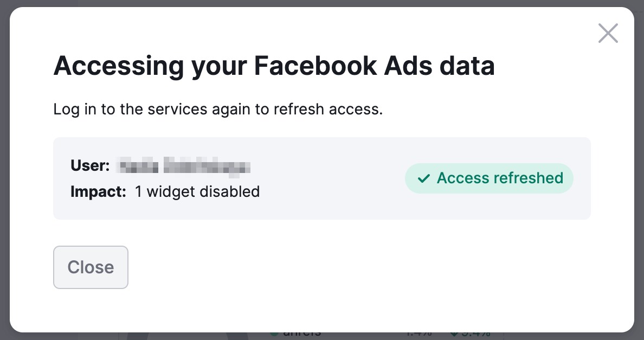
Task: Select the Accessing your Facebook Ads data title
Action: (274, 66)
